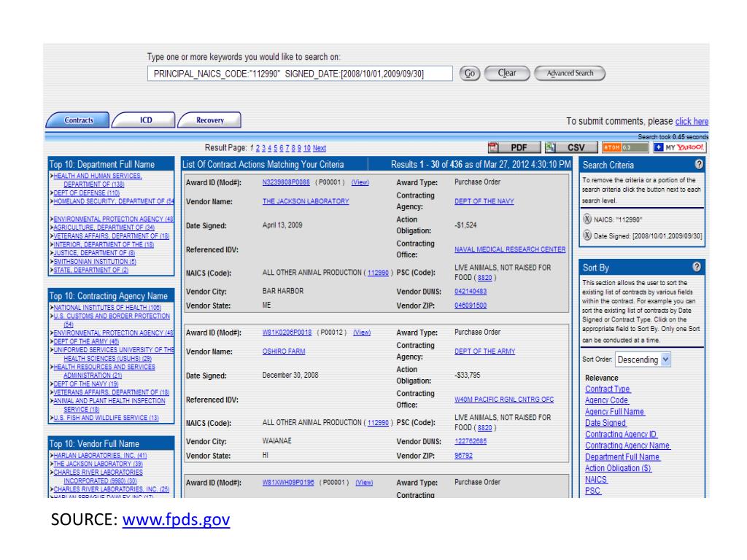747x560 pixels.
Task: Click NAICS code 112990 in Jackson Laboratory record
Action: (x=378, y=273)
